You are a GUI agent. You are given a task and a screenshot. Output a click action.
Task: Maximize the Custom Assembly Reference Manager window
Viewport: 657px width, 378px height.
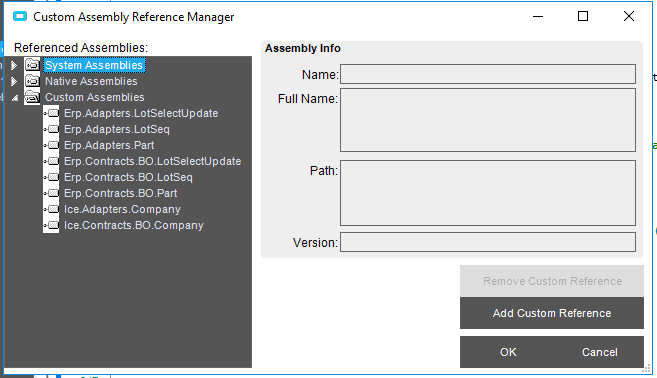[583, 16]
